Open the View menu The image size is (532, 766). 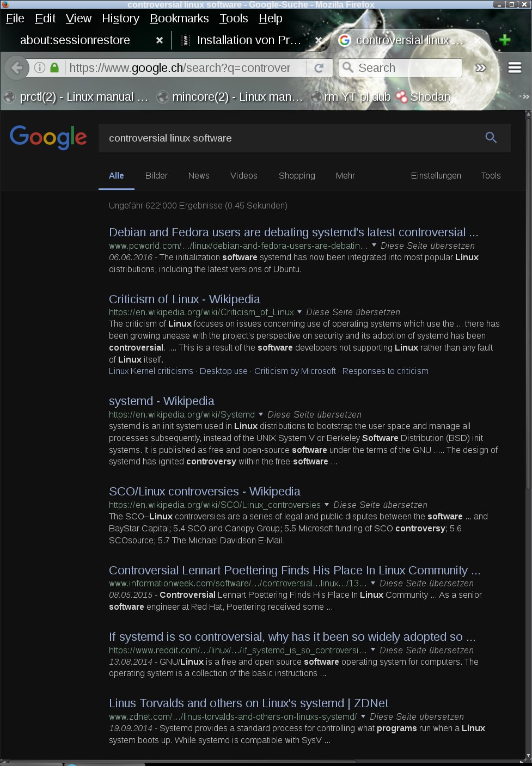[78, 19]
